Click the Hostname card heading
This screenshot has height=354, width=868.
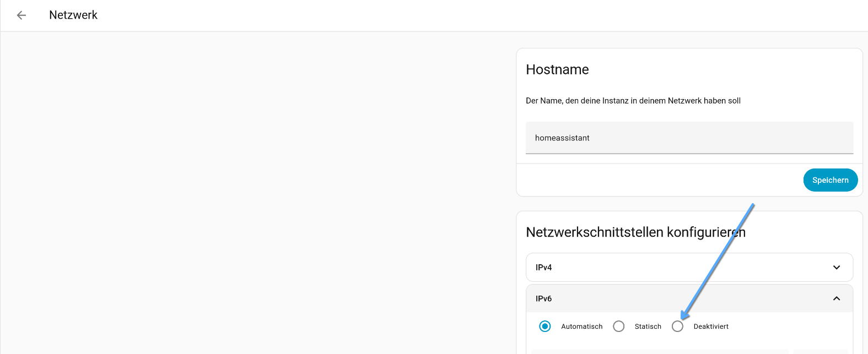[557, 69]
